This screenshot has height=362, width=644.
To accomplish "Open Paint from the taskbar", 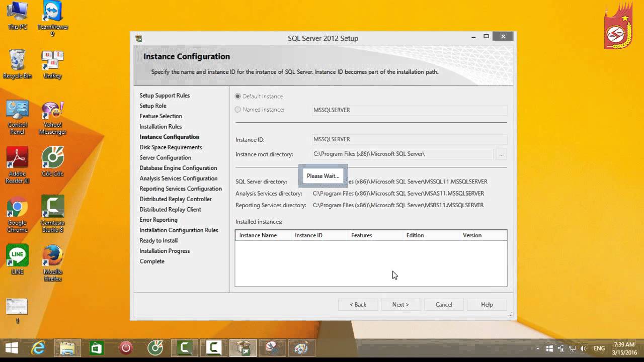I will pos(301,348).
